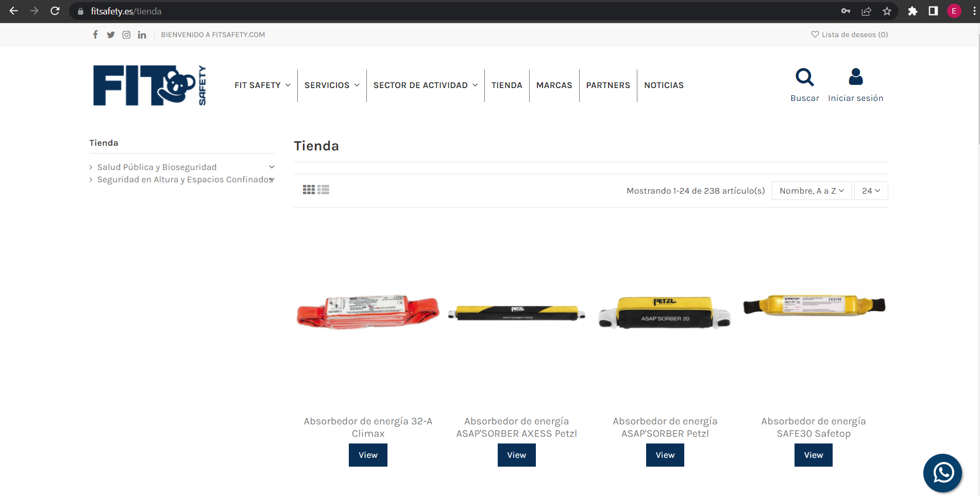The height and width of the screenshot is (496, 980).
Task: Click View for ASAP'SORBER Petzl
Action: 665,455
